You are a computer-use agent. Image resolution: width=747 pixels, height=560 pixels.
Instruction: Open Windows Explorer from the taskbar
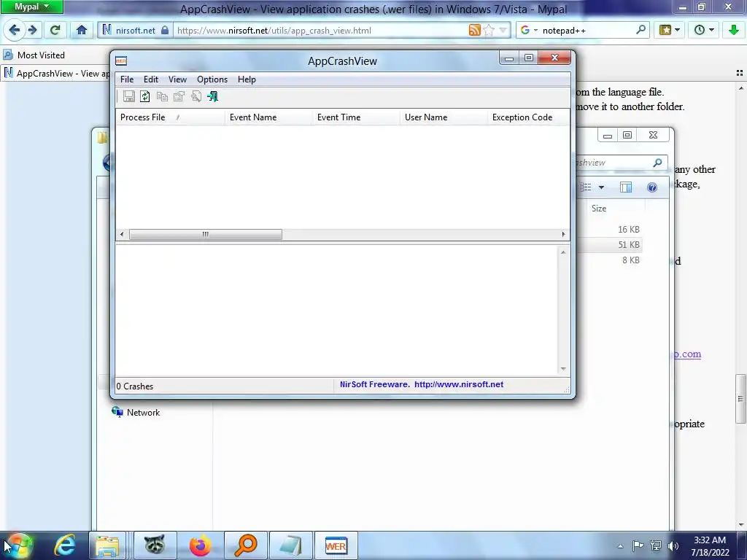[x=108, y=545]
